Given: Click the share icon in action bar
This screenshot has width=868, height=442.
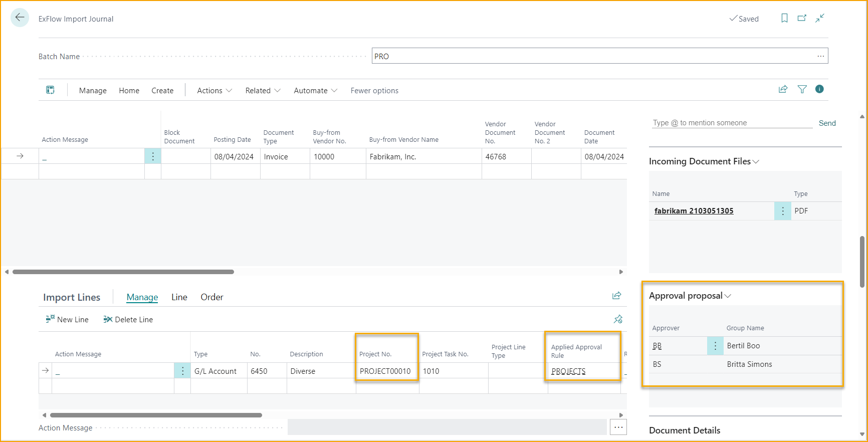Looking at the screenshot, I should point(783,89).
